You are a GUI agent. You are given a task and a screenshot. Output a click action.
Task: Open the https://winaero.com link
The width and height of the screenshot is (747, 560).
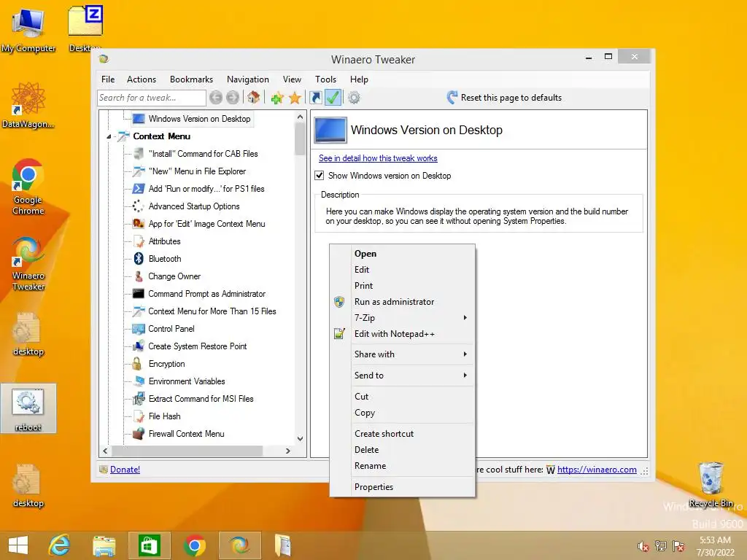(x=597, y=470)
